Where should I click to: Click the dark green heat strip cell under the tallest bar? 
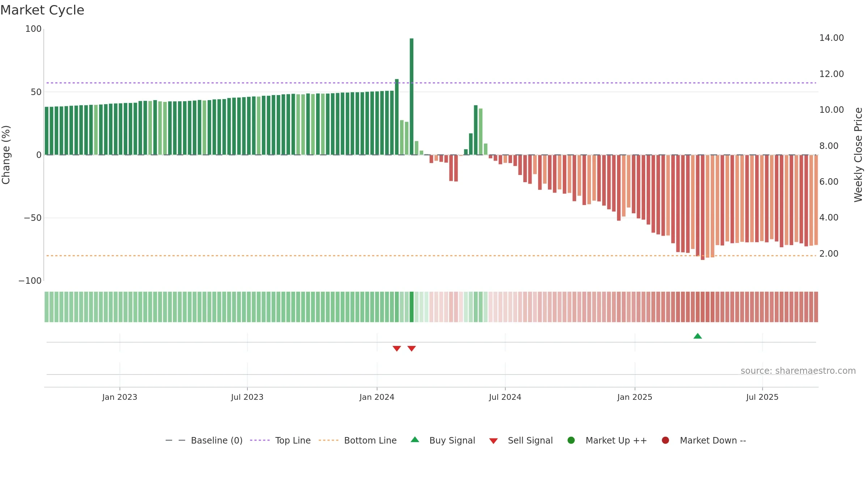(412, 307)
